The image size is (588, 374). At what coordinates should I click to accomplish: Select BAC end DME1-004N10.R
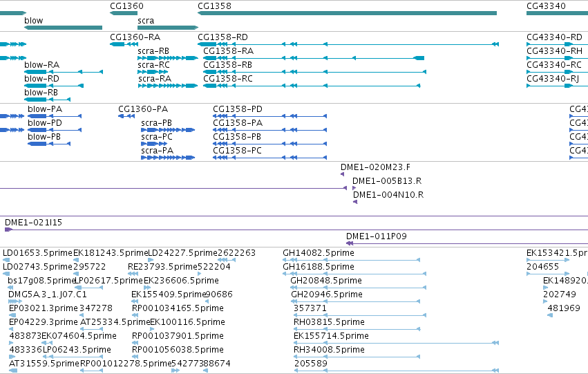[388, 195]
